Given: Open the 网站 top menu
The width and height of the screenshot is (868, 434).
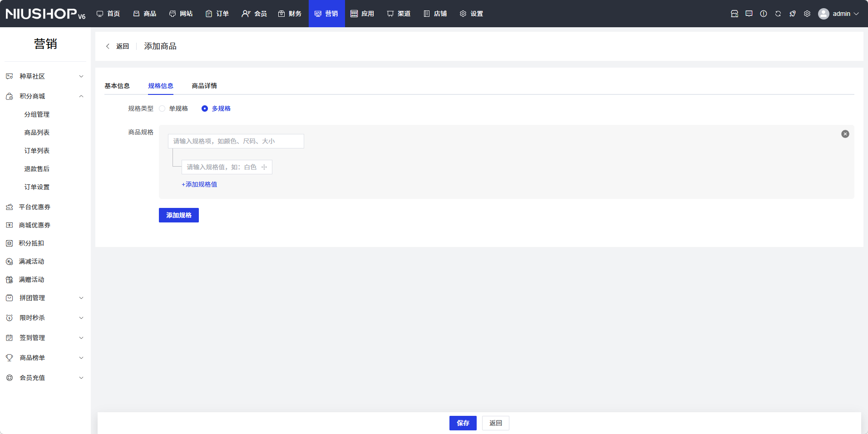Looking at the screenshot, I should (182, 14).
